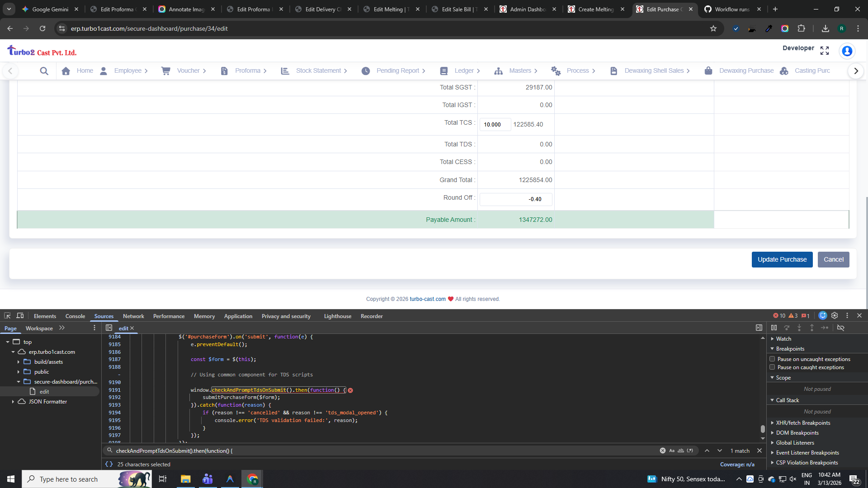Click the fullscreen expand icon near Developer
Screen dimensions: 868x488
coord(825,51)
